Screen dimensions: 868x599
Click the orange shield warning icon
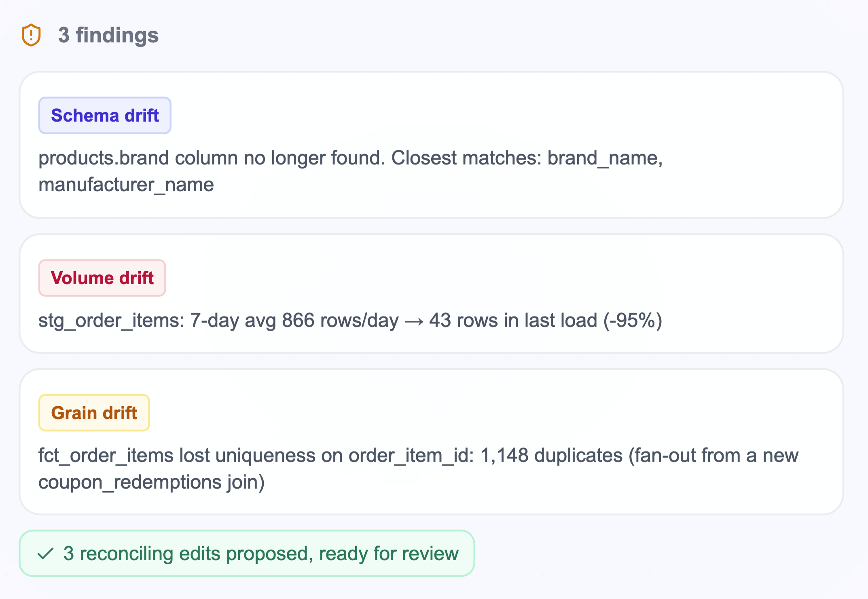point(31,35)
